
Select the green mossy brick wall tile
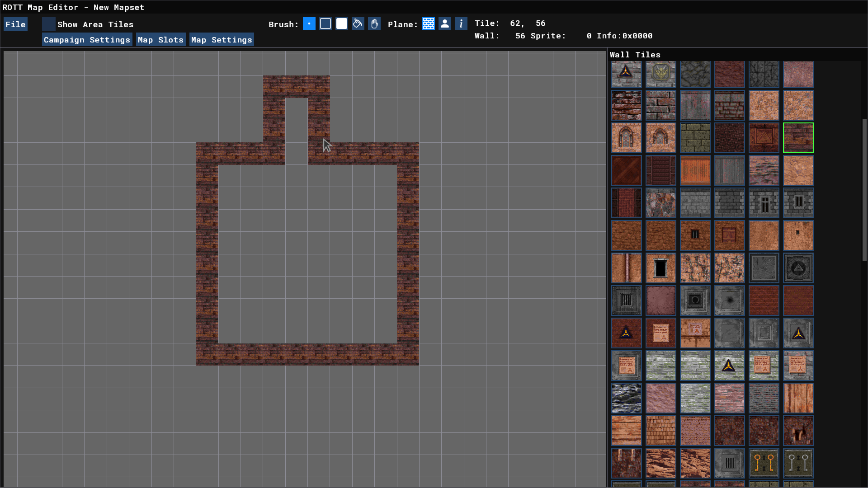click(695, 138)
